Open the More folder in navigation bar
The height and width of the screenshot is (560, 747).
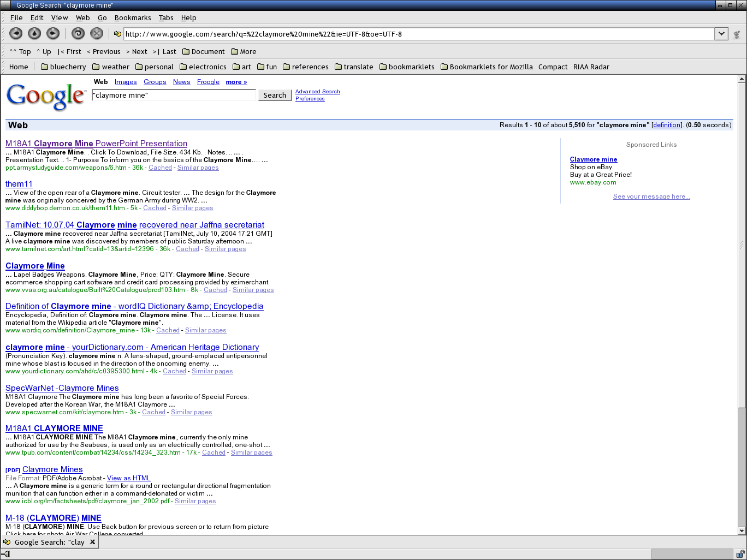pyautogui.click(x=244, y=51)
